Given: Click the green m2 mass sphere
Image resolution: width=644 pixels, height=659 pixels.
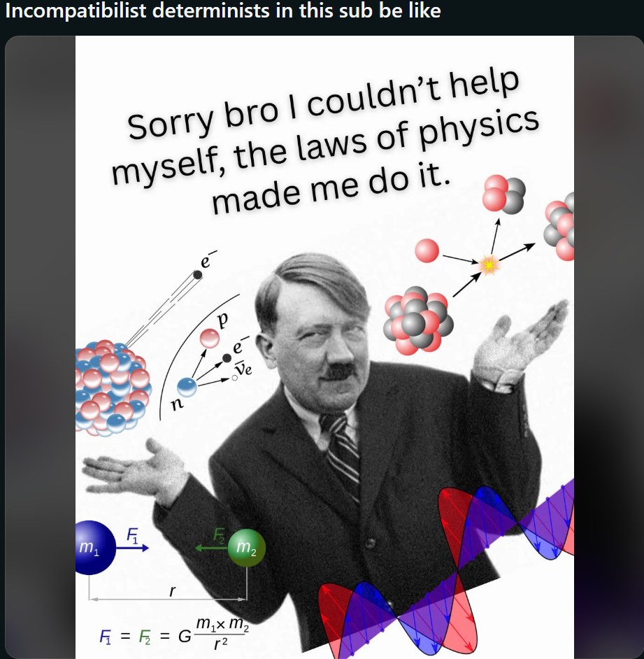Looking at the screenshot, I should pos(247,548).
